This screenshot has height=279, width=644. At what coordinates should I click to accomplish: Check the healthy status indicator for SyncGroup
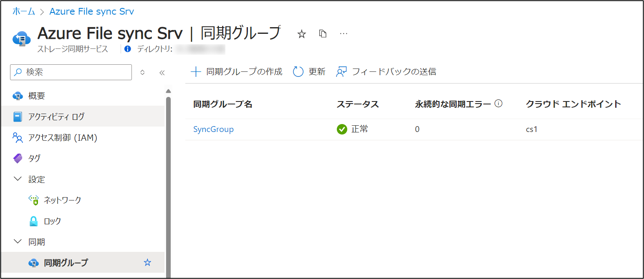coord(342,129)
